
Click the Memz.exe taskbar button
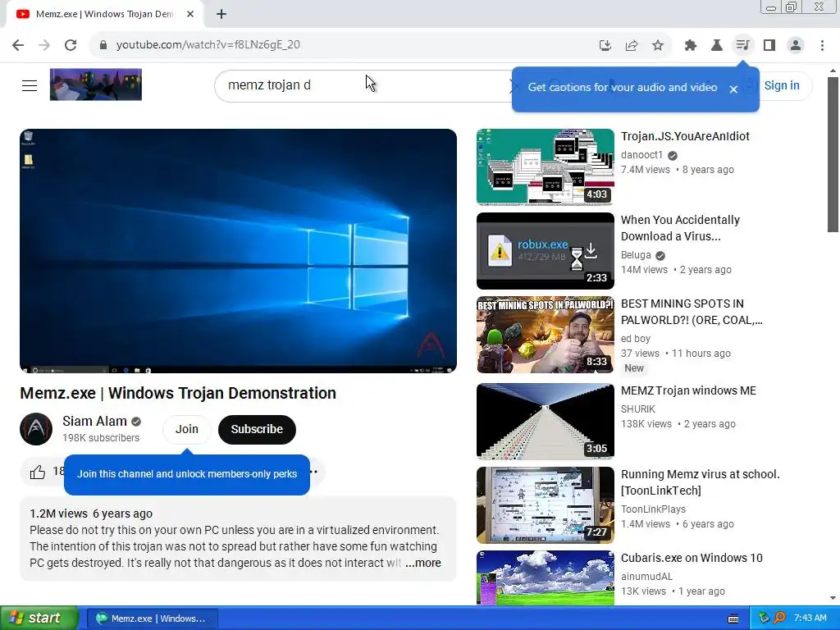(152, 619)
